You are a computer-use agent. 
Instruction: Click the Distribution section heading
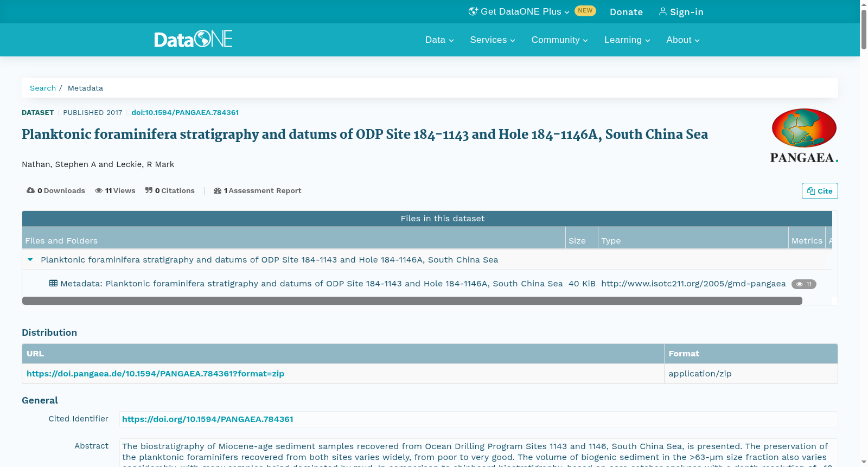coord(49,332)
